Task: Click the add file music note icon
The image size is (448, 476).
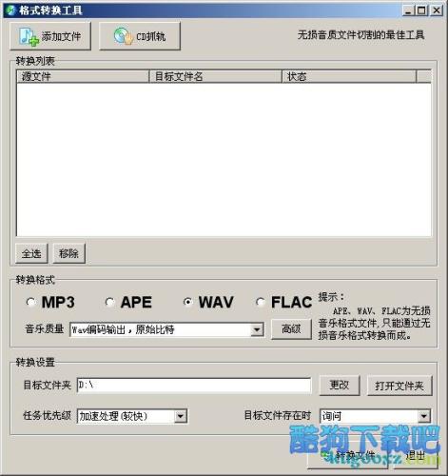Action: [x=29, y=36]
